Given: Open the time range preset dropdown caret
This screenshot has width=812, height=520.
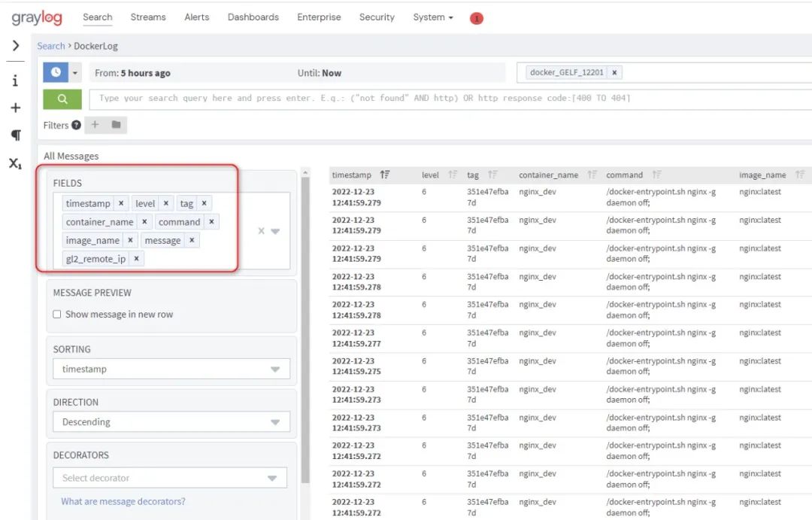Looking at the screenshot, I should tap(75, 72).
